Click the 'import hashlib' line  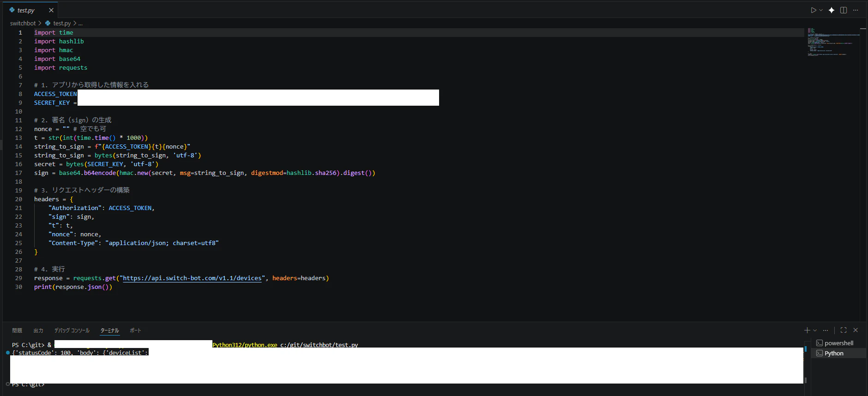click(x=59, y=42)
